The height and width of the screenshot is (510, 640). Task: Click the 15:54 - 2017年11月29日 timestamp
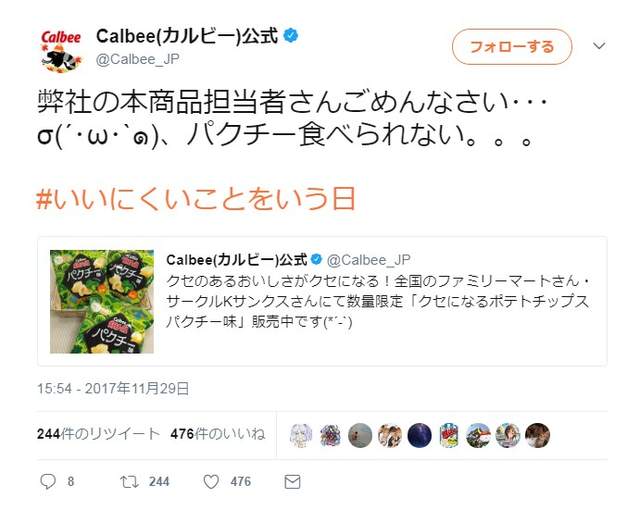pyautogui.click(x=113, y=388)
